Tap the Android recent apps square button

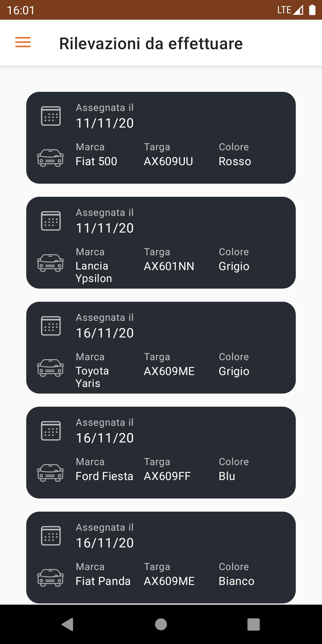point(254,624)
